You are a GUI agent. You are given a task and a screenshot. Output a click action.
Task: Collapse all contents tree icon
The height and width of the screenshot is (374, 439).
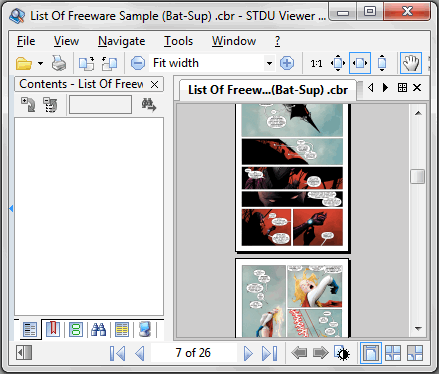[50, 105]
